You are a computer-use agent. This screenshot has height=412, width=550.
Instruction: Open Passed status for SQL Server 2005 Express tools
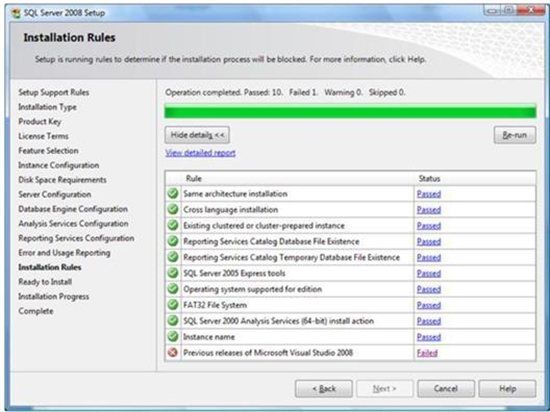click(x=429, y=273)
